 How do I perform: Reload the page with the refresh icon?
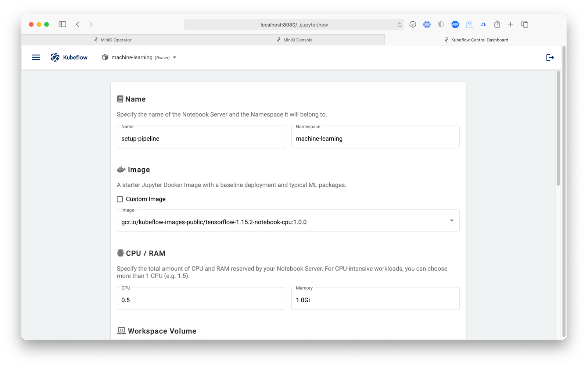pyautogui.click(x=399, y=25)
